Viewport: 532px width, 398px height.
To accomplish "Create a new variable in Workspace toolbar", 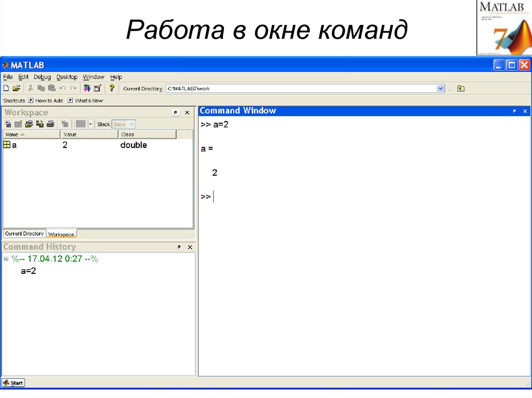I will click(8, 124).
